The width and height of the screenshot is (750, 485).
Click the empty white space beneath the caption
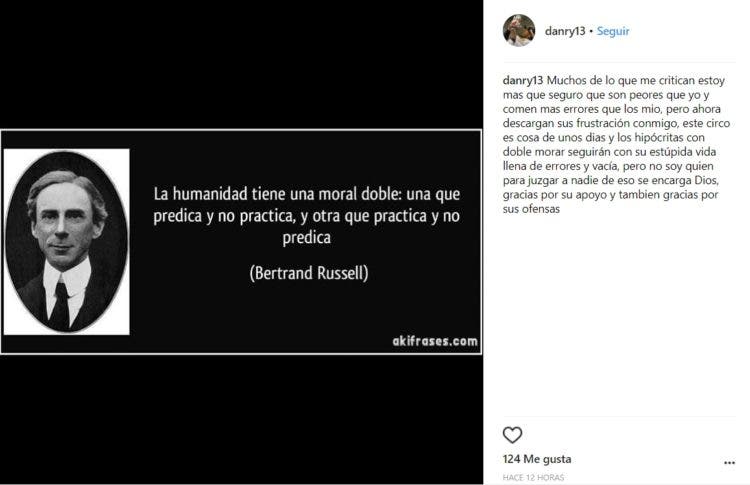coord(619,316)
